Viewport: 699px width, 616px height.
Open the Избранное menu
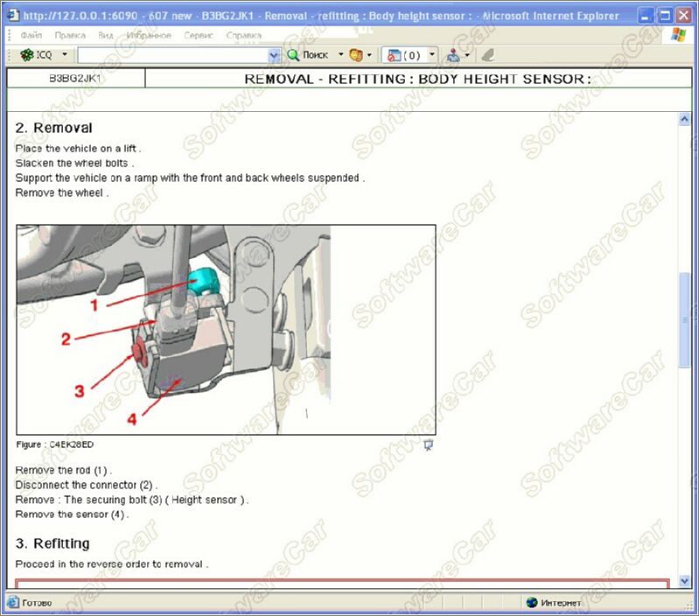(x=149, y=35)
